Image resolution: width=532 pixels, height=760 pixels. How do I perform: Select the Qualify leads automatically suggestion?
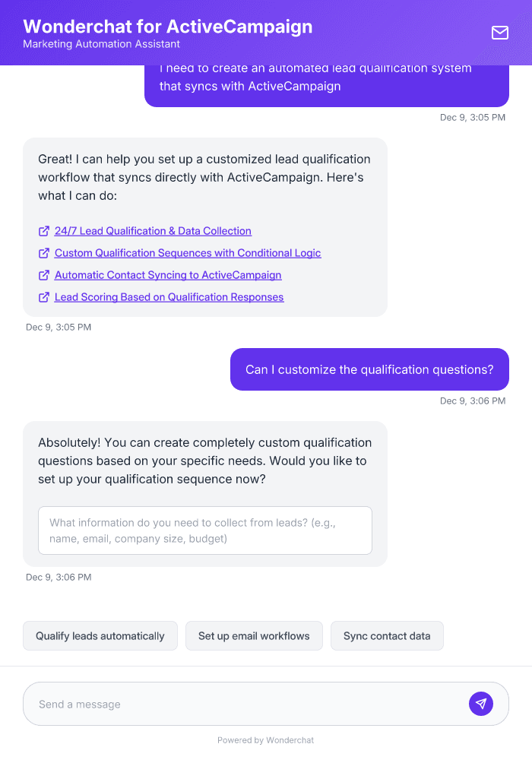coord(100,635)
